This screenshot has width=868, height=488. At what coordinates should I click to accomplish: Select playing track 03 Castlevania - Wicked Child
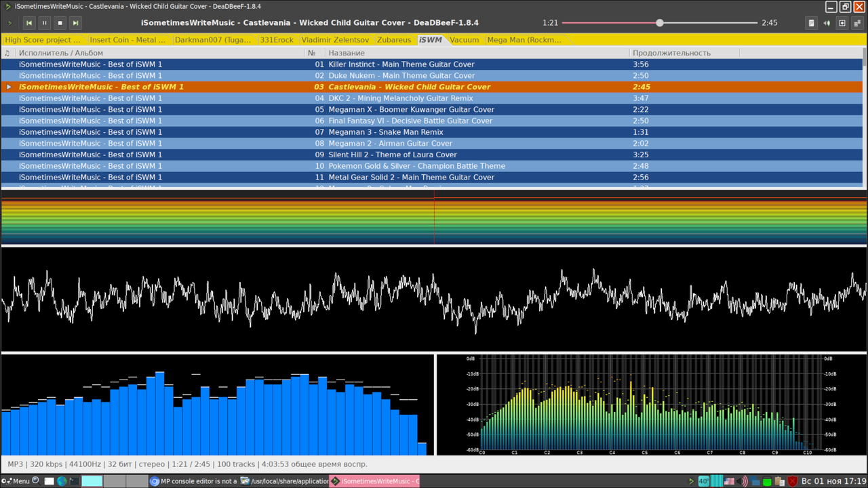(x=432, y=87)
